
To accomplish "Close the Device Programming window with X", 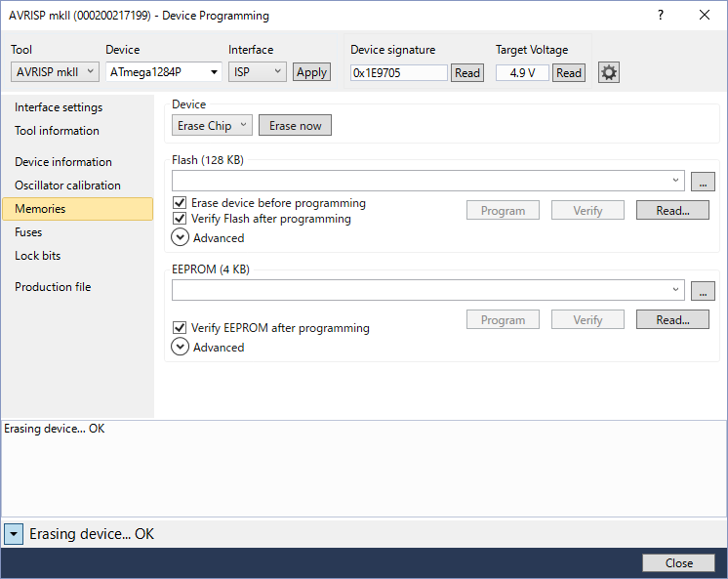I will pyautogui.click(x=705, y=15).
